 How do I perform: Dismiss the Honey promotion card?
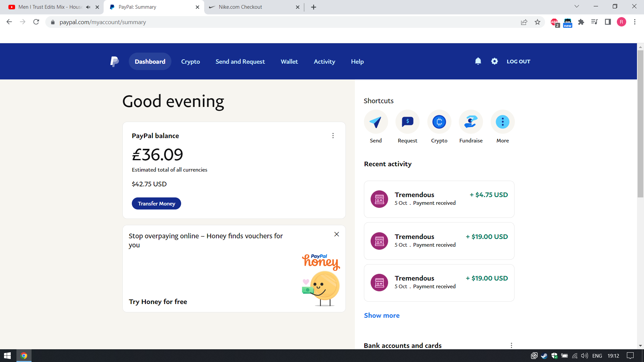[x=336, y=234]
